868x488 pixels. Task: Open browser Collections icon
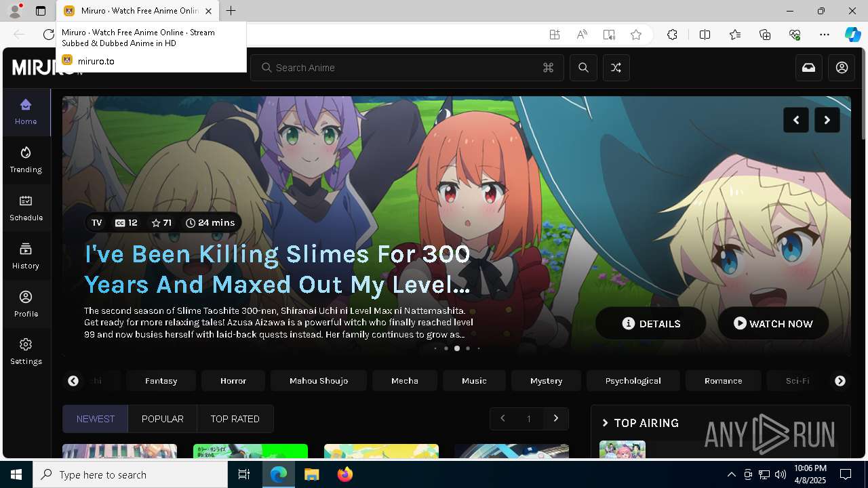coord(765,35)
